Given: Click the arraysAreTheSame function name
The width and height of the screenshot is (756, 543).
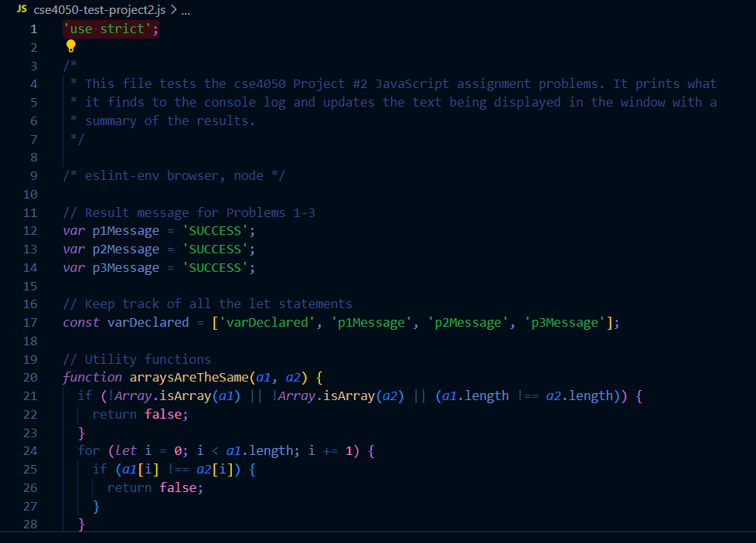Looking at the screenshot, I should click(189, 377).
